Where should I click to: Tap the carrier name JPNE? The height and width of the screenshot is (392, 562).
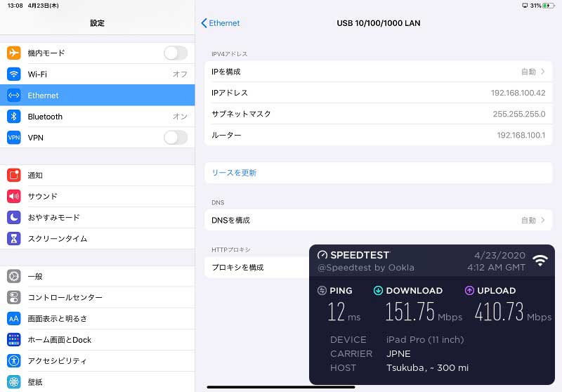398,353
